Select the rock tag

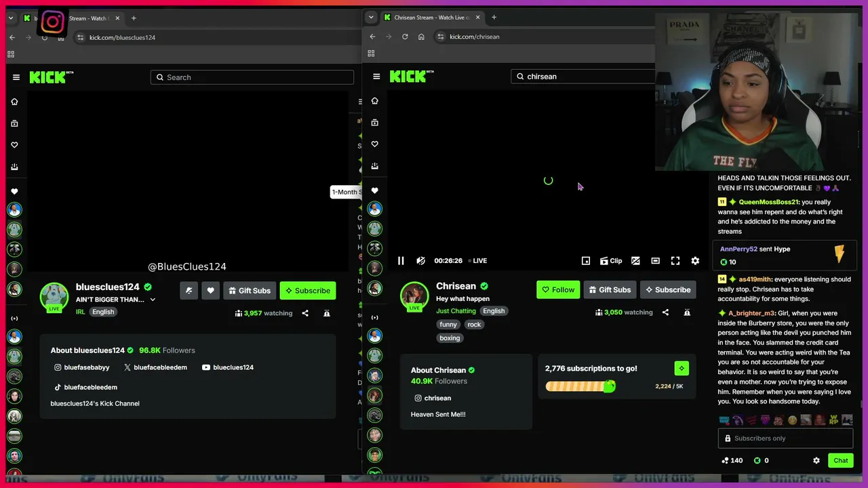(474, 325)
